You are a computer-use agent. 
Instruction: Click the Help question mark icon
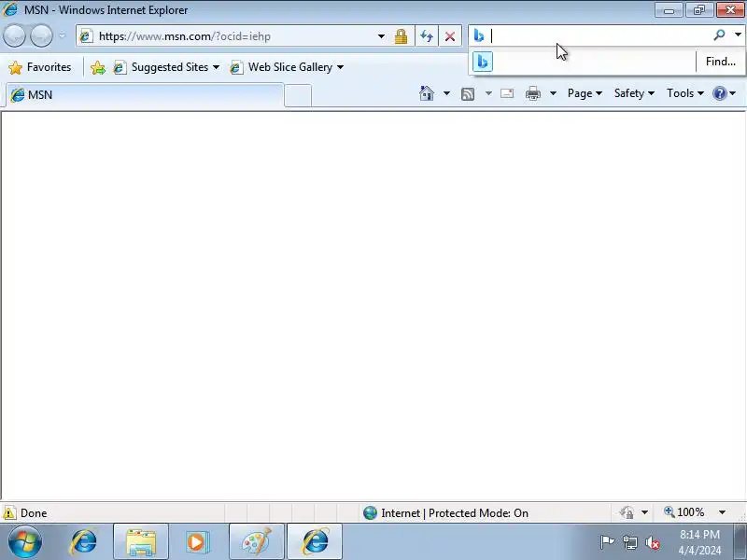tap(719, 93)
